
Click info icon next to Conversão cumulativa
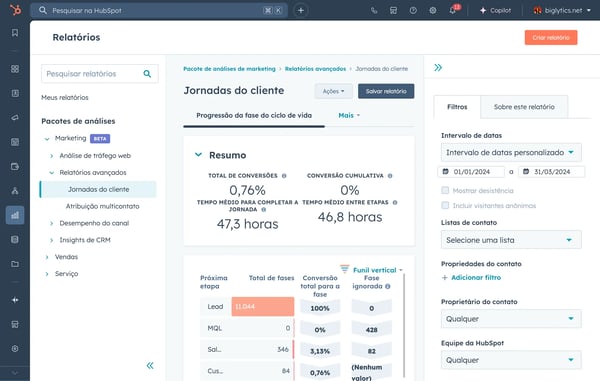pyautogui.click(x=390, y=176)
